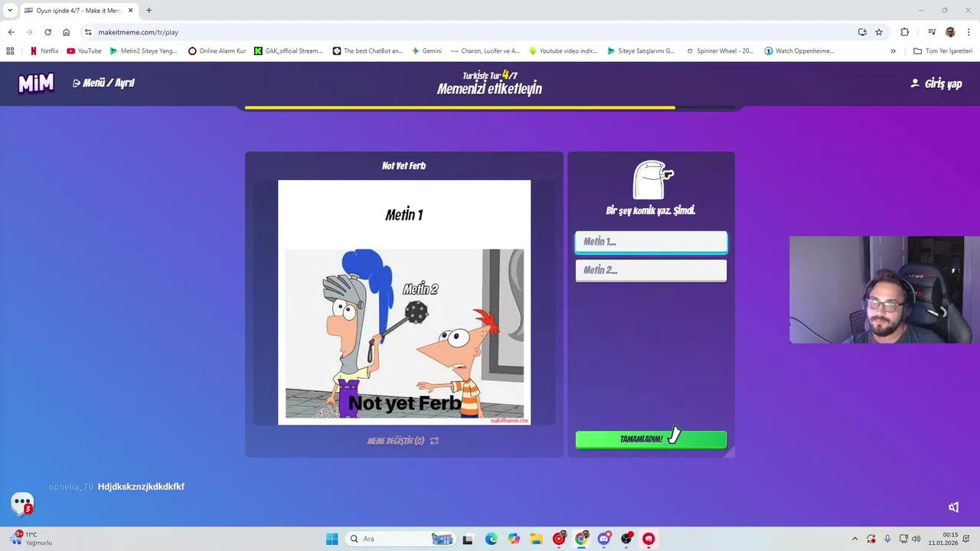Open a new browser tab
Viewport: 980px width, 551px height.
point(149,10)
